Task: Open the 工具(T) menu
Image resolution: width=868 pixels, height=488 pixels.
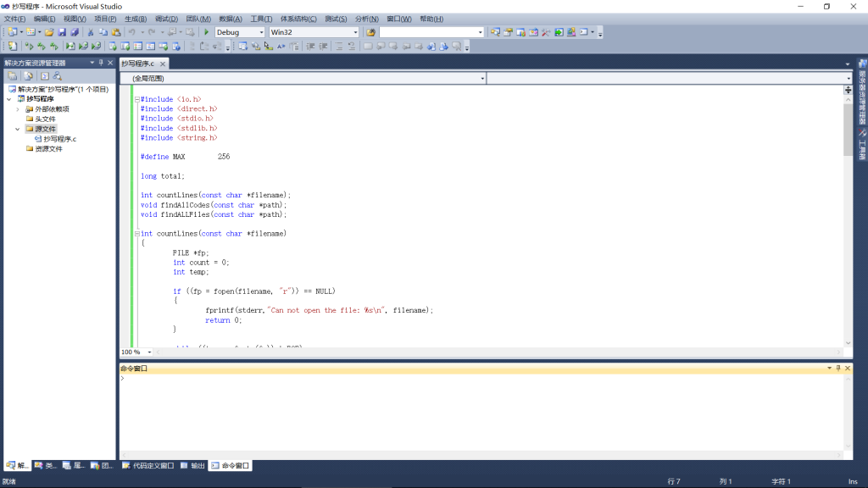Action: click(261, 19)
